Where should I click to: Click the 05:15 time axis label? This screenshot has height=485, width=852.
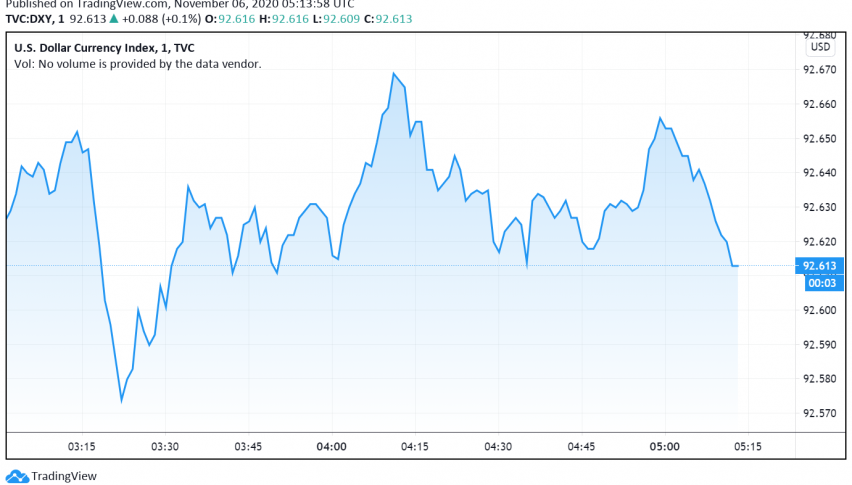pyautogui.click(x=748, y=446)
